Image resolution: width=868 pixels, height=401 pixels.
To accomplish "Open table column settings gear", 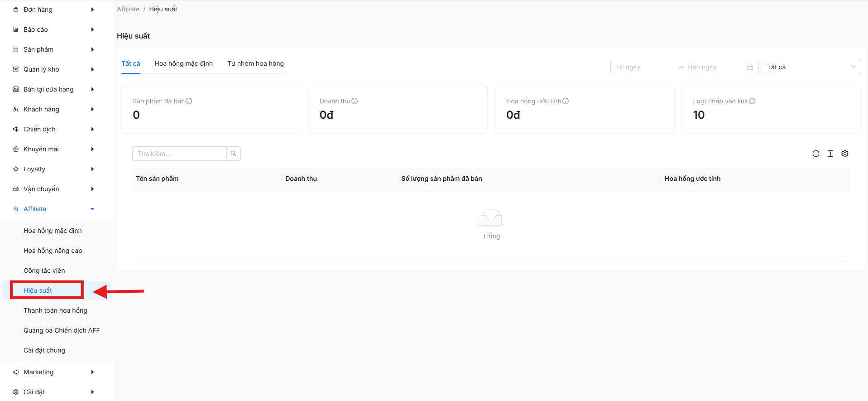I will pos(845,154).
